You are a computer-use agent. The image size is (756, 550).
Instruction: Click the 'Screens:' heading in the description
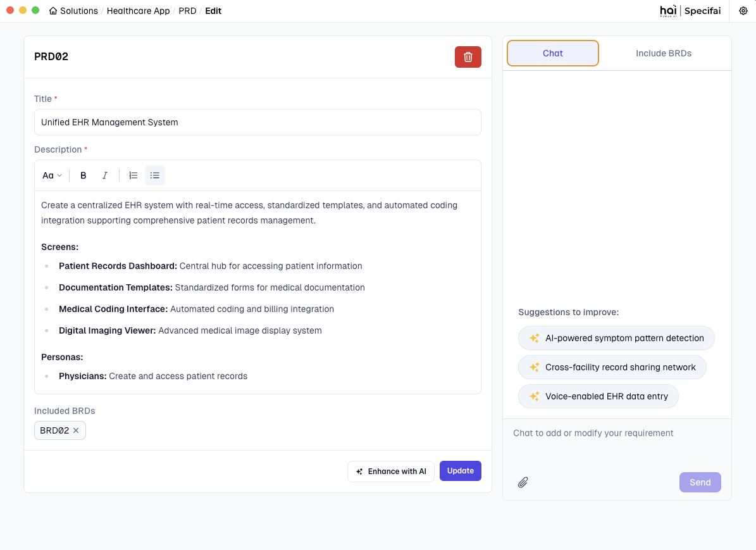(60, 247)
